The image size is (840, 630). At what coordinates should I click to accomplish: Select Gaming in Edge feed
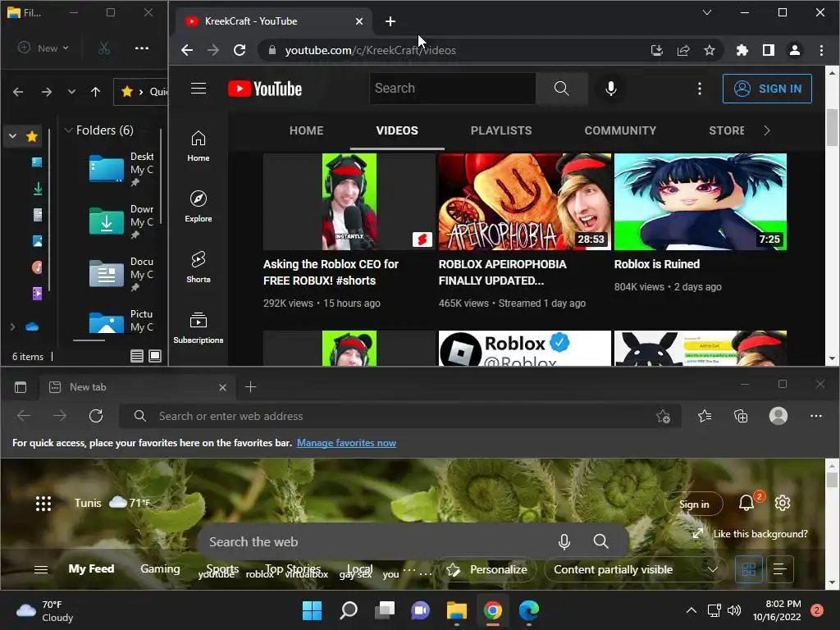160,569
